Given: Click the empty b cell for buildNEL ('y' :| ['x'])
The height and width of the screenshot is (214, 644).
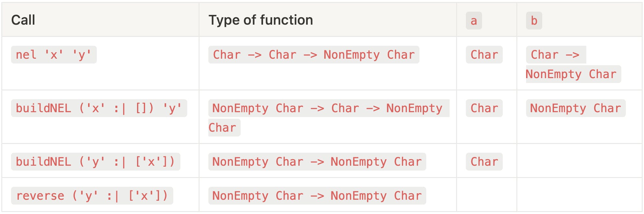Looking at the screenshot, I should point(579,161).
